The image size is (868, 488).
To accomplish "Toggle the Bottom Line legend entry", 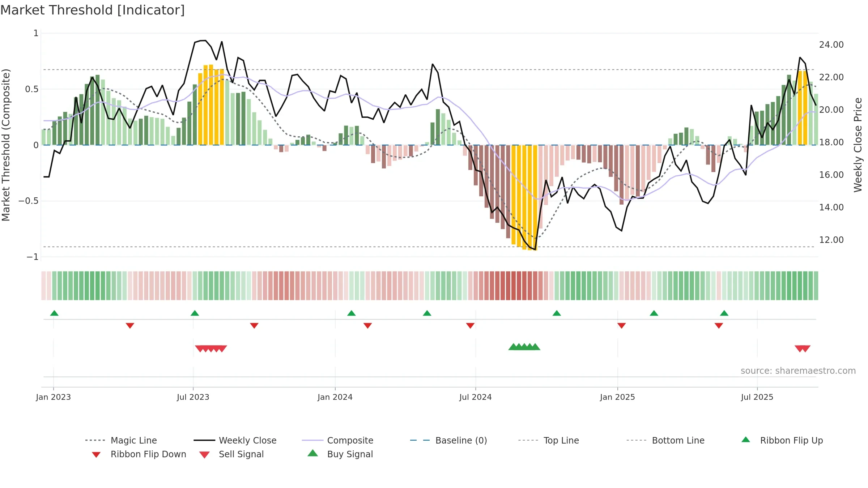I will tap(665, 440).
